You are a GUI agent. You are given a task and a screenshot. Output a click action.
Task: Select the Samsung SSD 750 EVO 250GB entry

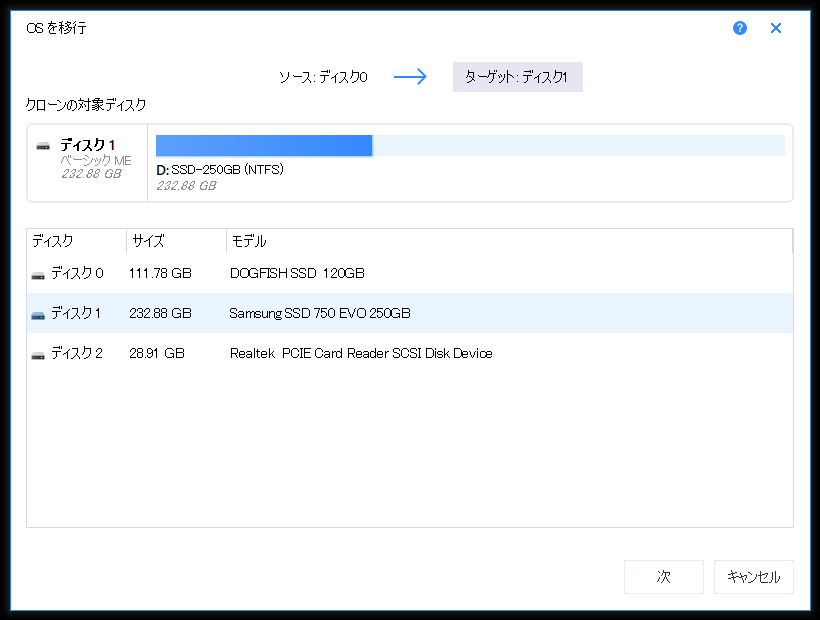[320, 313]
